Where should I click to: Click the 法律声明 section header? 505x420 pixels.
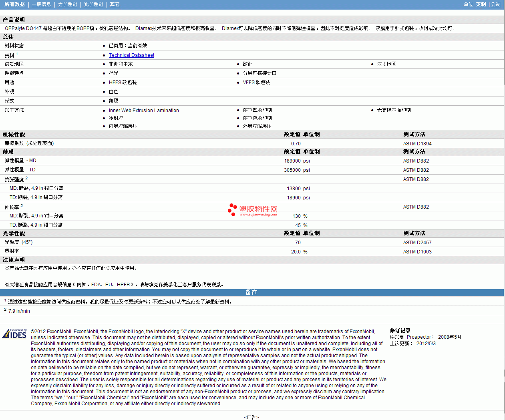(14, 260)
